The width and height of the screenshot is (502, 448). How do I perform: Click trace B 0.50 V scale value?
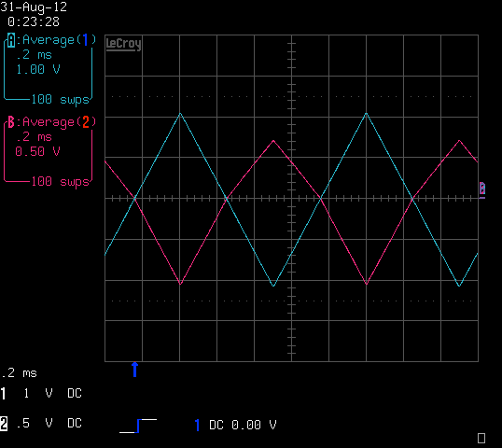click(x=37, y=151)
